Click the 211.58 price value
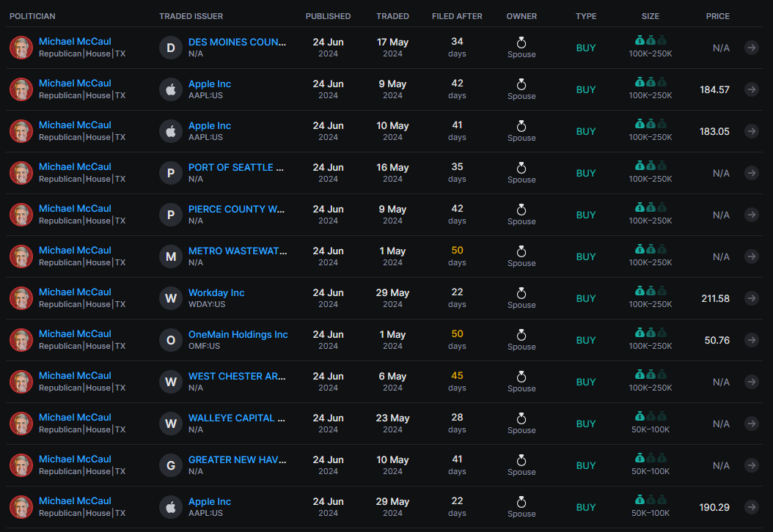This screenshot has height=532, width=773. pos(715,298)
